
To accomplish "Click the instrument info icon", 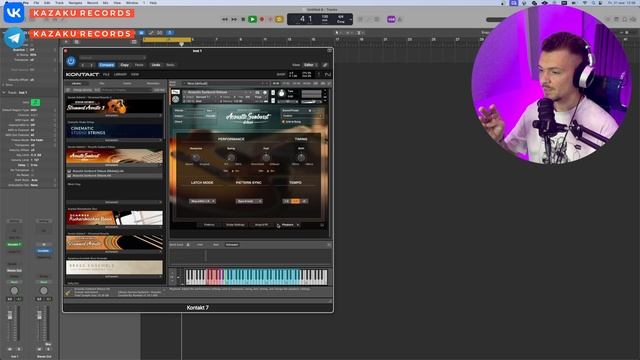I will (265, 93).
